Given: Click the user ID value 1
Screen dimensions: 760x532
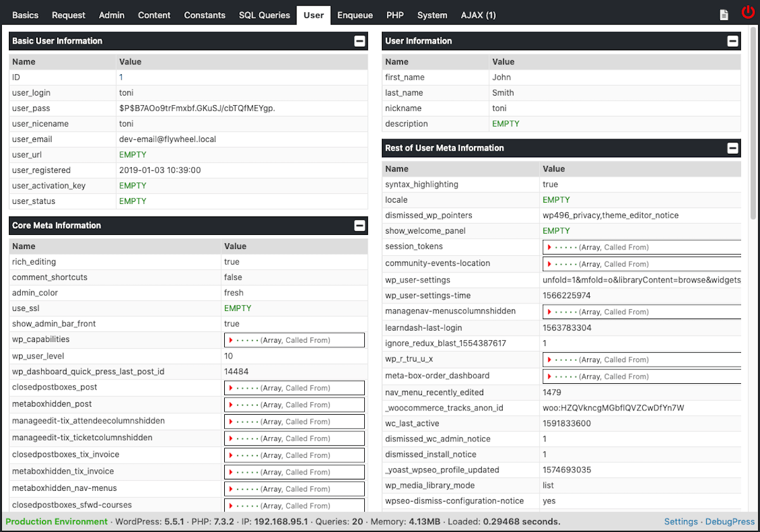Looking at the screenshot, I should point(121,77).
